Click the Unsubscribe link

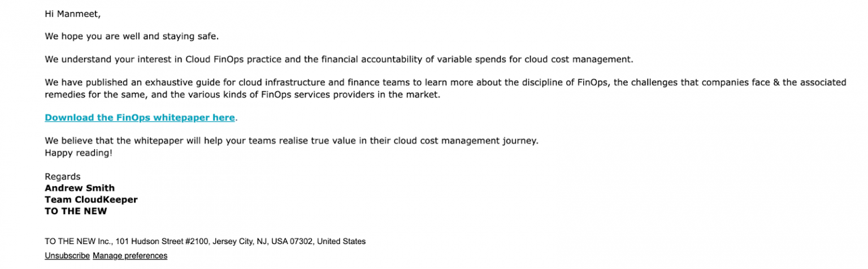point(67,256)
